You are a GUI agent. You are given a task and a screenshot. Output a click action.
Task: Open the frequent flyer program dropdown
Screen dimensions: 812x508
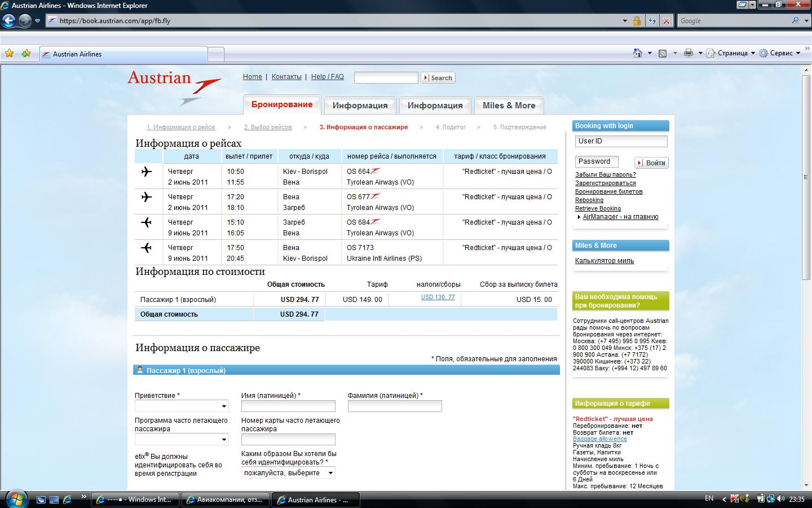pos(182,440)
